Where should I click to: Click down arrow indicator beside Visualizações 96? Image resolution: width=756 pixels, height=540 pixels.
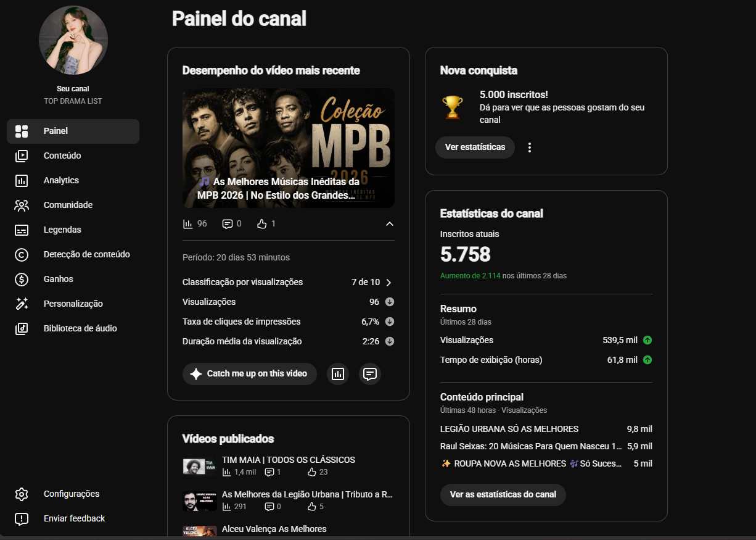pyautogui.click(x=390, y=302)
